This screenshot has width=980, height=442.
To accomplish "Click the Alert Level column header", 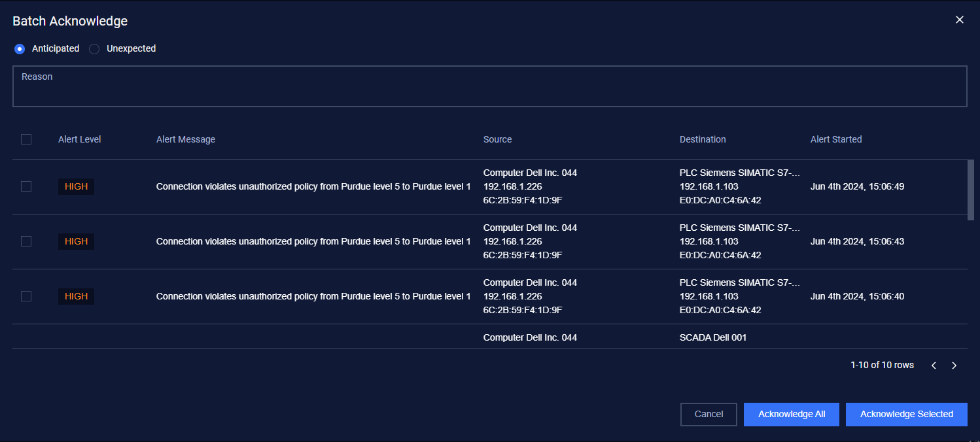I will [79, 139].
